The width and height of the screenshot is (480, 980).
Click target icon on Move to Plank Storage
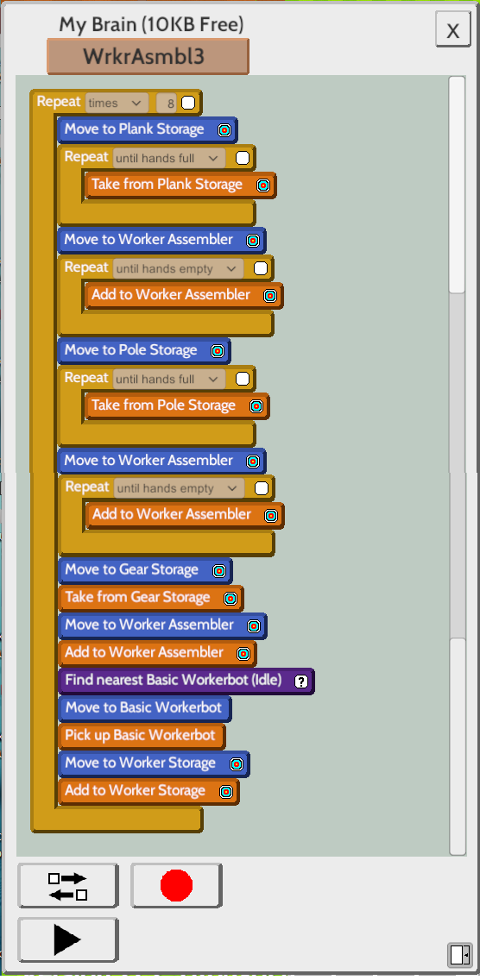coord(224,130)
